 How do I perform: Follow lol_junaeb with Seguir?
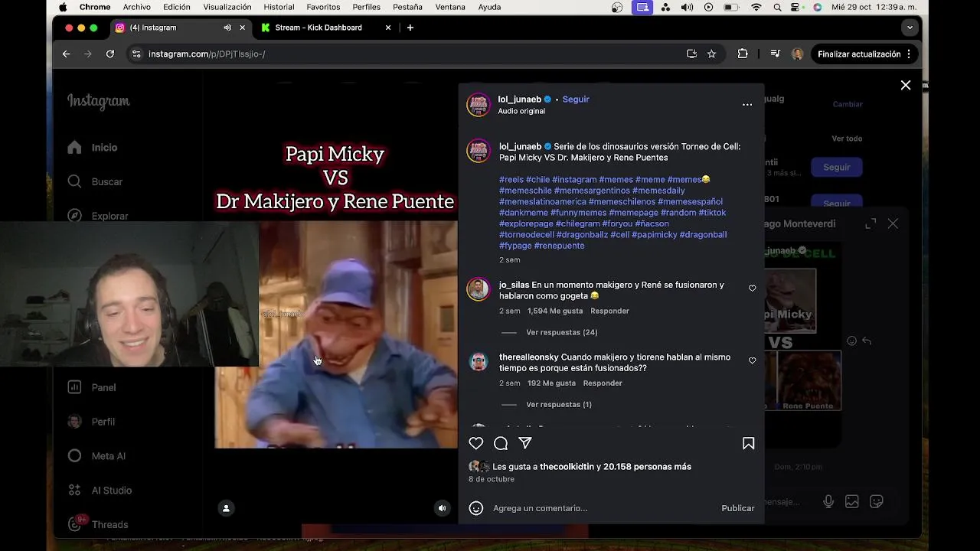576,99
